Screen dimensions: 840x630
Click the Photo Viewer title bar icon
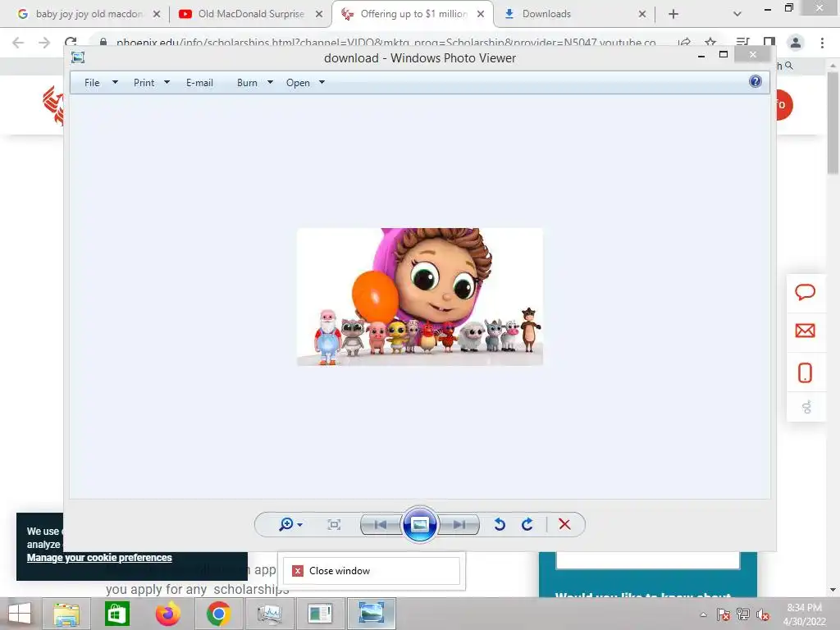[78, 57]
